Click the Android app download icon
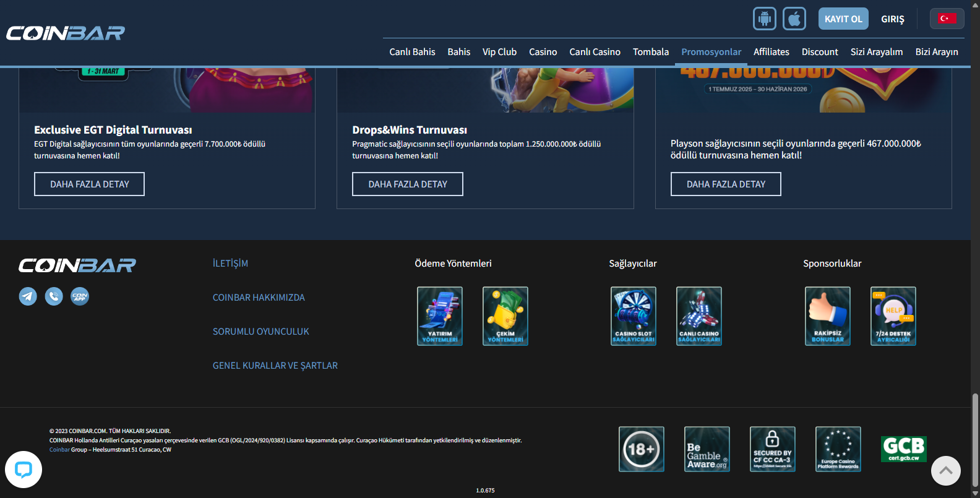Screen dimensions: 980x498 click(x=764, y=19)
